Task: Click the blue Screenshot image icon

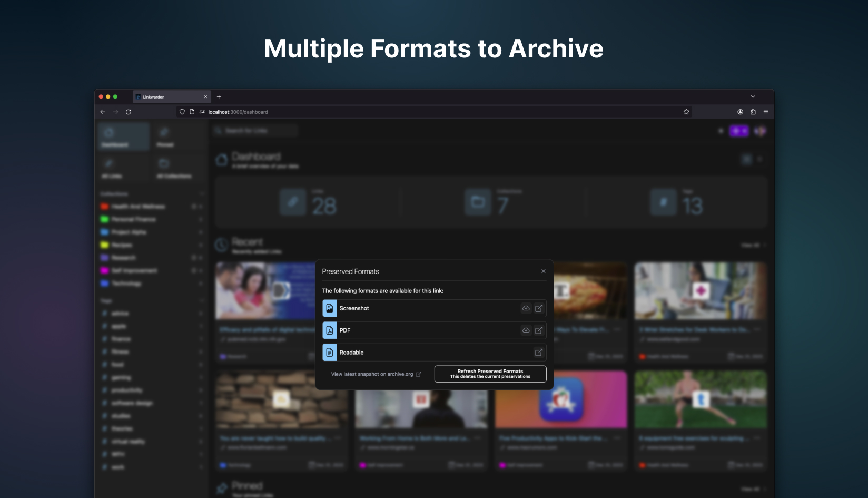Action: [x=330, y=308]
